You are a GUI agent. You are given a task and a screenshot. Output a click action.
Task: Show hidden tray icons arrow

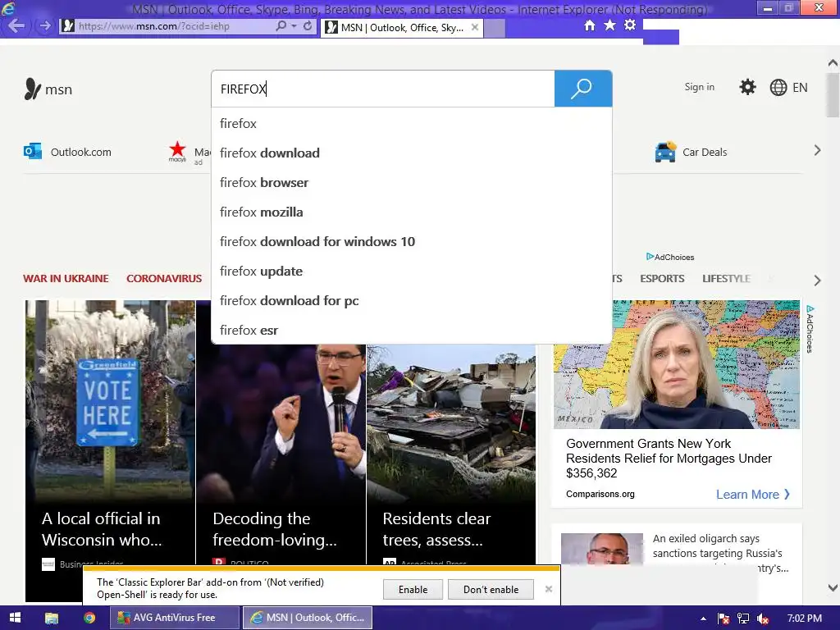click(703, 619)
